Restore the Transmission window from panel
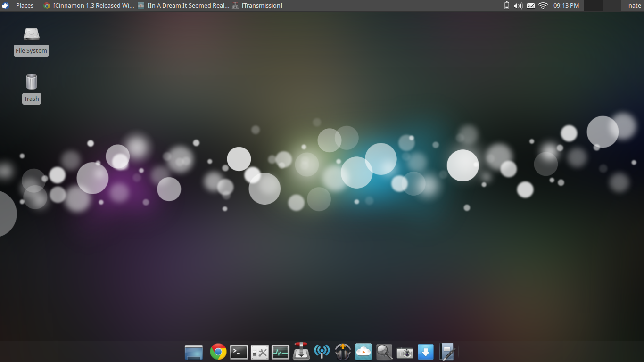The width and height of the screenshot is (644, 362). [257, 6]
